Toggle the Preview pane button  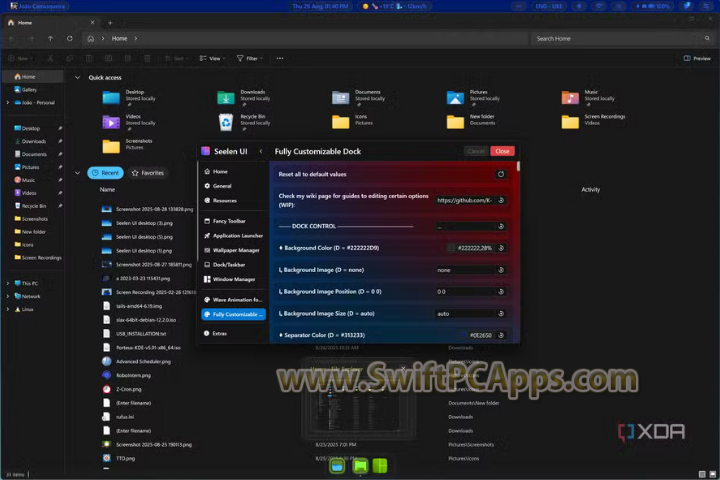tap(697, 58)
